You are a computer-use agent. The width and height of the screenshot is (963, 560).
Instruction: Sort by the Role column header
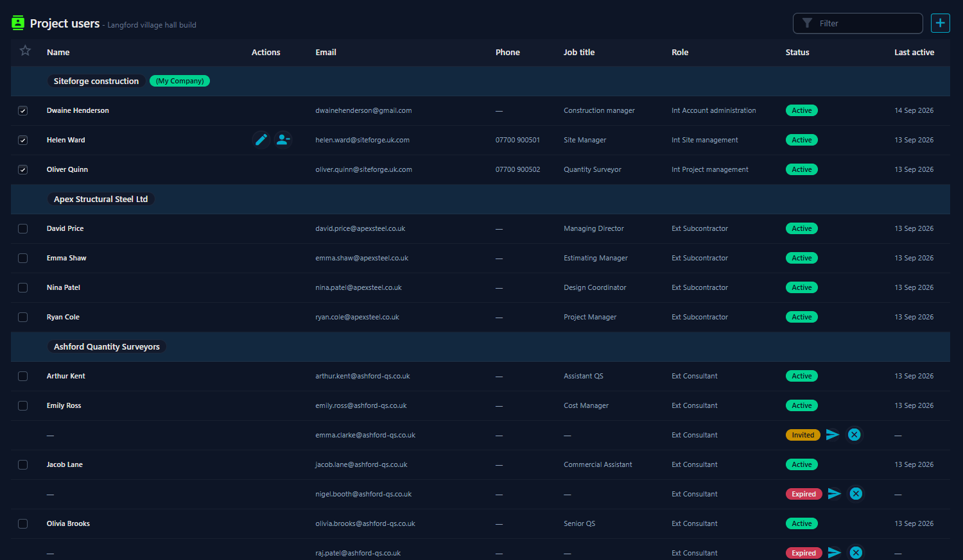(x=680, y=53)
